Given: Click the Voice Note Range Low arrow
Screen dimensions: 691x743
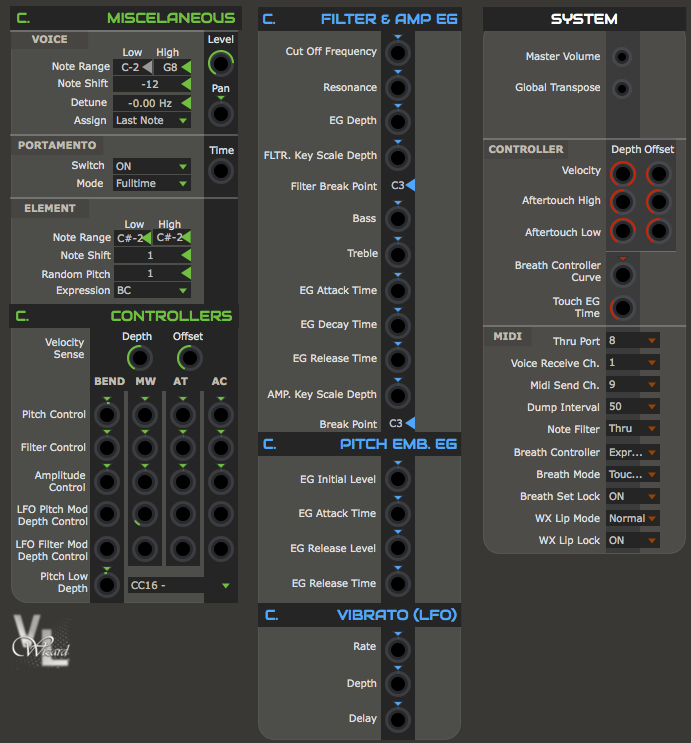Looking at the screenshot, I should 146,67.
